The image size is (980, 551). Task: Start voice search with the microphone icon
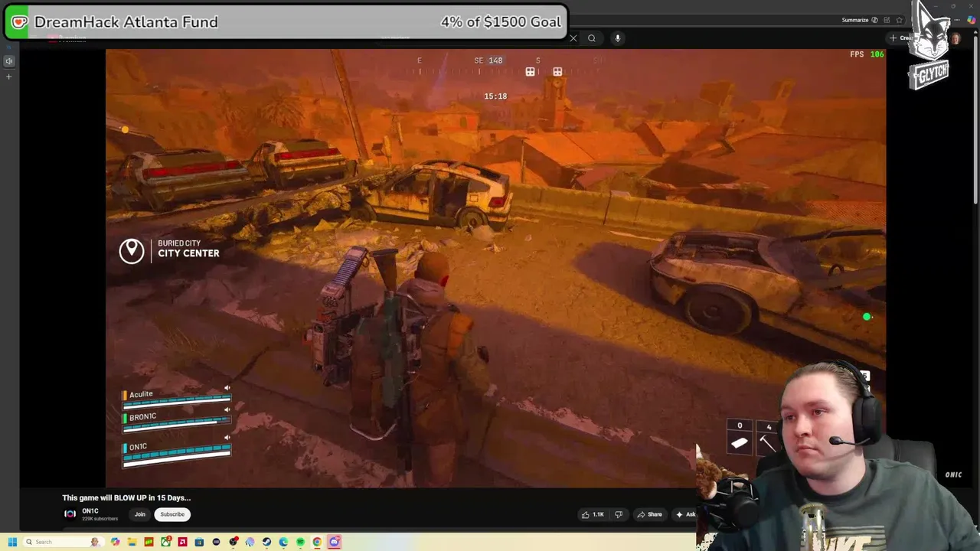[618, 38]
